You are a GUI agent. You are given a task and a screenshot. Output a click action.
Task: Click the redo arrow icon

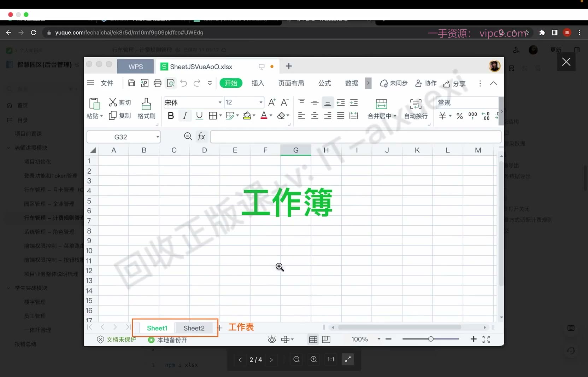click(x=197, y=83)
